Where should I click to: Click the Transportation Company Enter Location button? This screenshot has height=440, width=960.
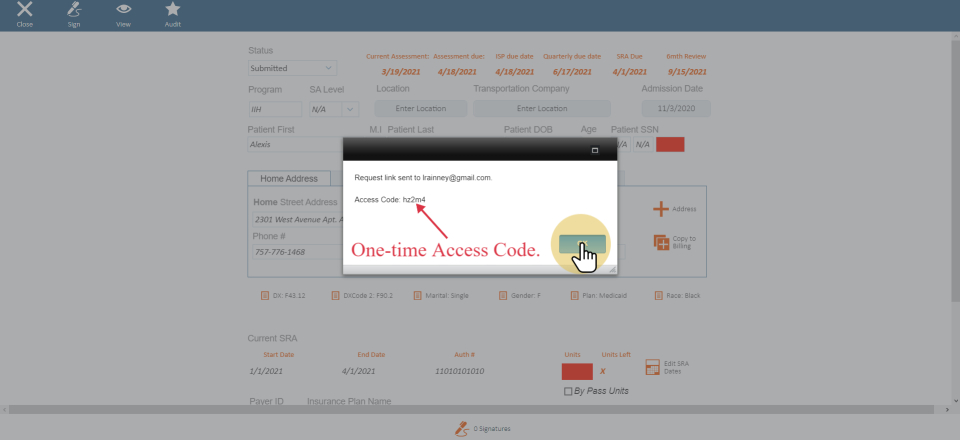point(541,109)
